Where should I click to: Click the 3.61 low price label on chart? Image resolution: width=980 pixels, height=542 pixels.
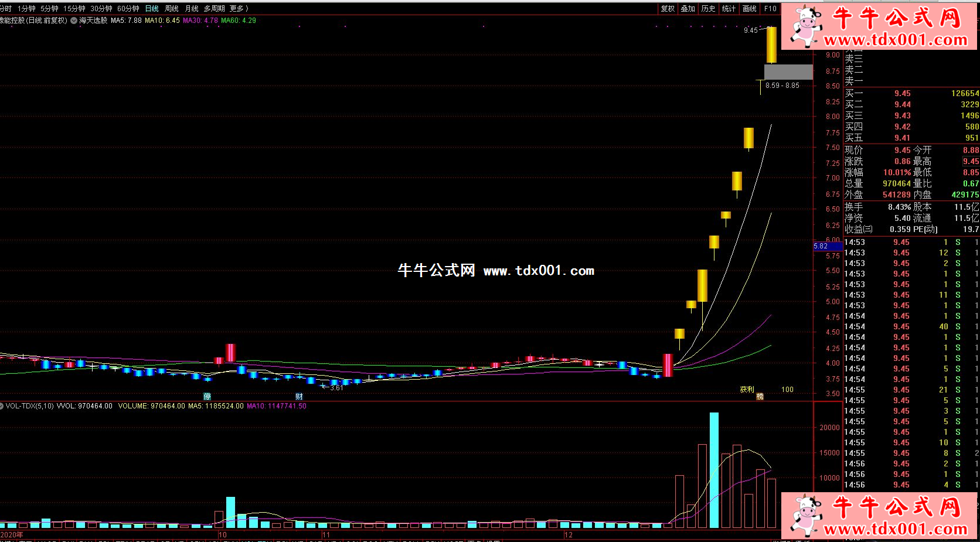(x=336, y=388)
